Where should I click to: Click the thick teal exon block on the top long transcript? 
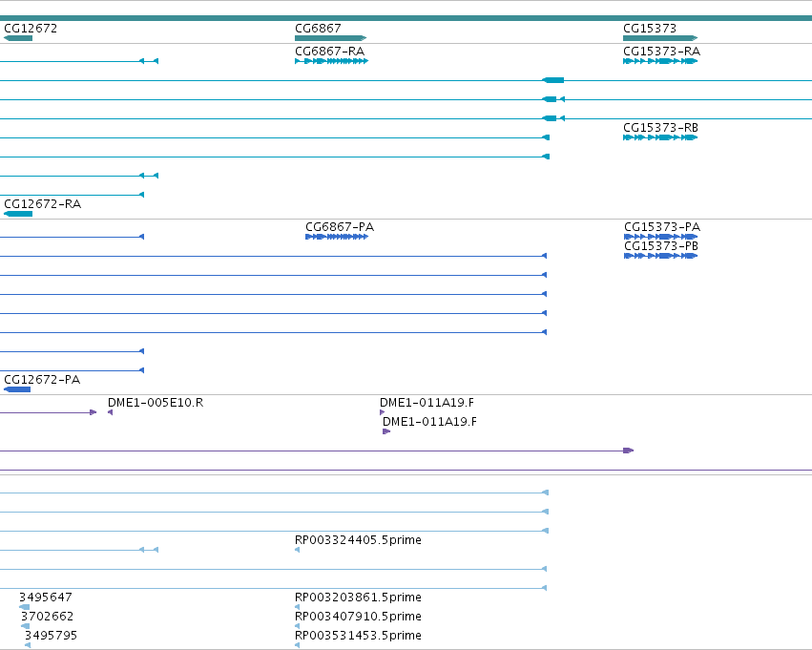553,80
